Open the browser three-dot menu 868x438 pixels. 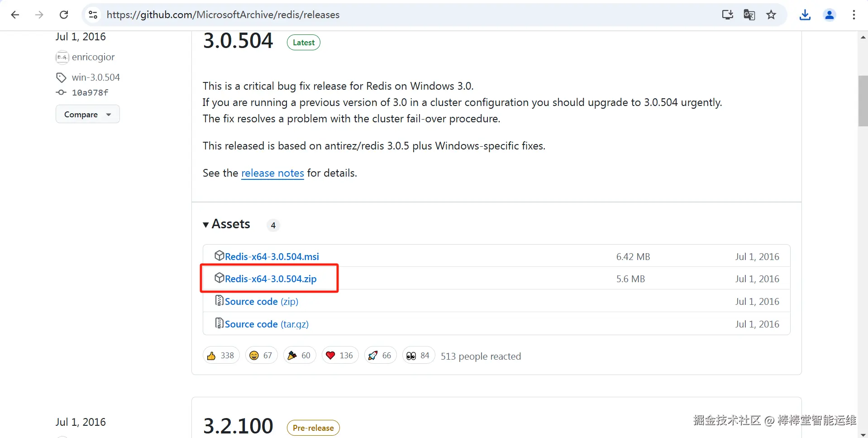pyautogui.click(x=854, y=15)
